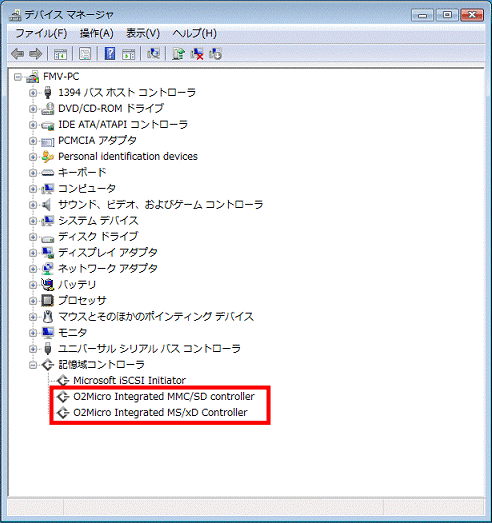The width and height of the screenshot is (492, 523).
Task: Toggle the action pane toolbar icon
Action: pyautogui.click(x=128, y=54)
